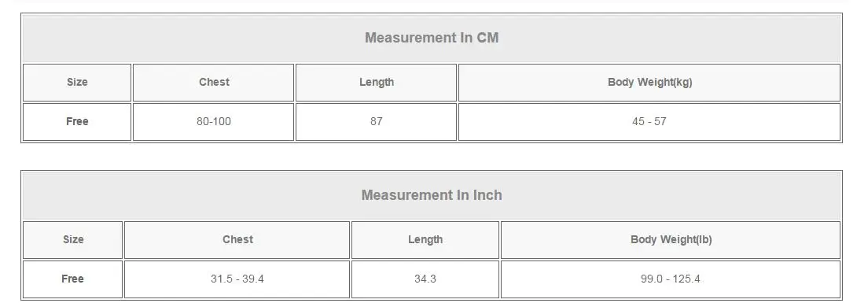Select the Size header in CM table
The image size is (868, 303).
77,83
